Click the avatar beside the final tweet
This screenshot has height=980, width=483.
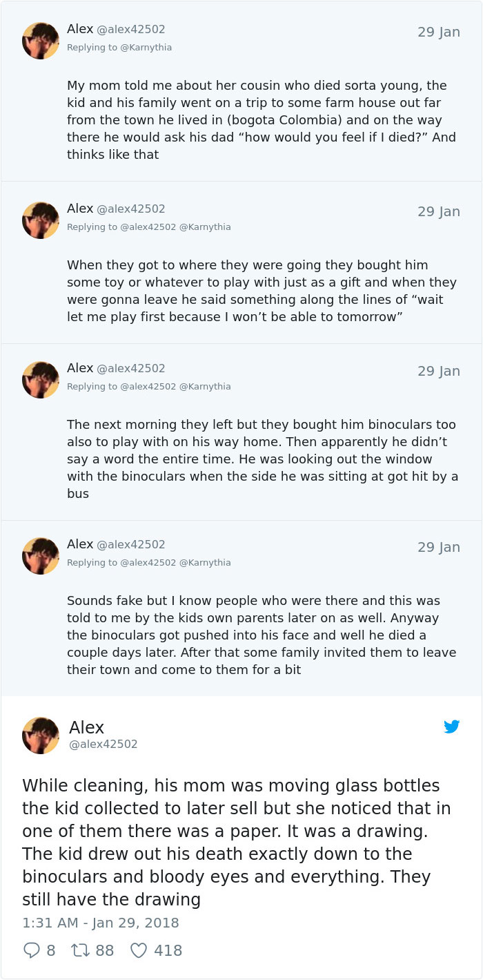pyautogui.click(x=40, y=735)
